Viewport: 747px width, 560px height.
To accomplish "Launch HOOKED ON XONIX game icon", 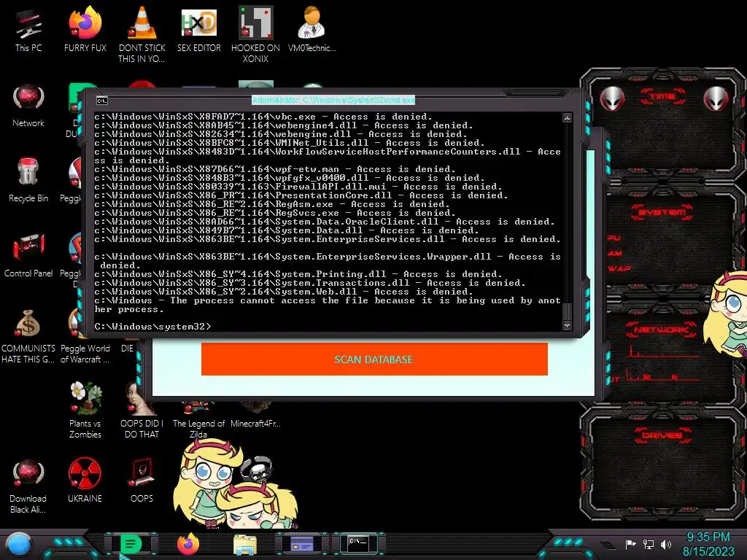I will (255, 34).
